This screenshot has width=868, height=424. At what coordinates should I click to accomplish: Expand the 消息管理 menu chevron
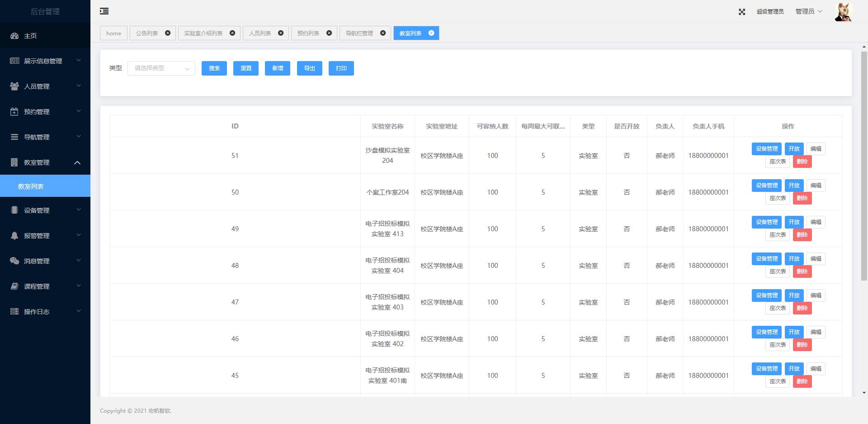(x=78, y=260)
